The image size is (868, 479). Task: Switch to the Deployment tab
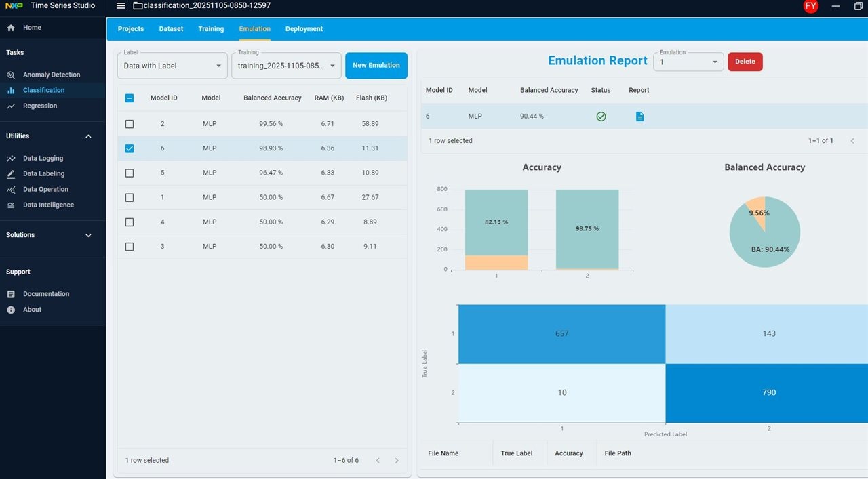[x=304, y=29]
